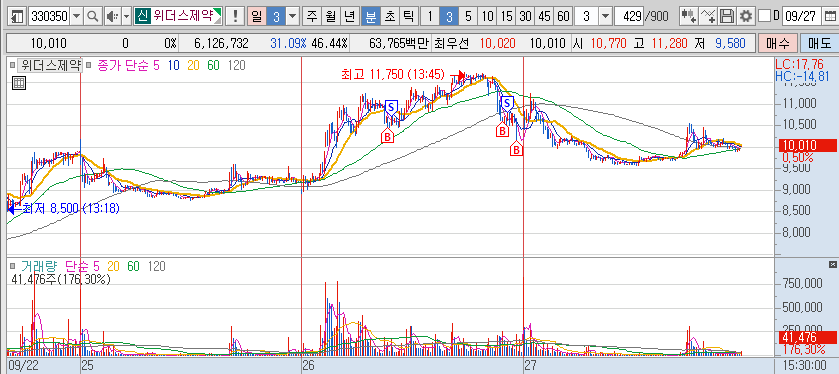Screen dimensions: 839x374
Task: Select 30-minute interval button
Action: click(525, 17)
